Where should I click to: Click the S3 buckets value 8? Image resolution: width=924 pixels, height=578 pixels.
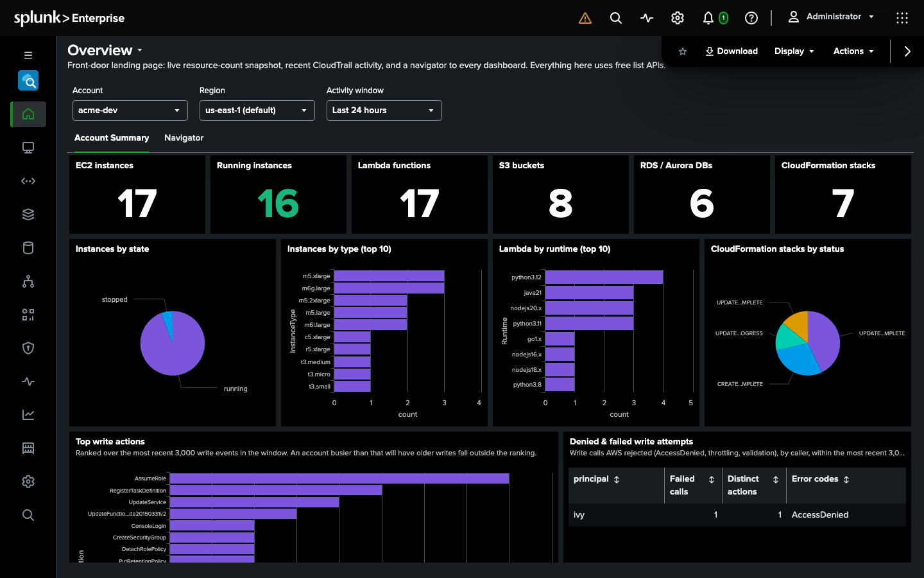561,204
